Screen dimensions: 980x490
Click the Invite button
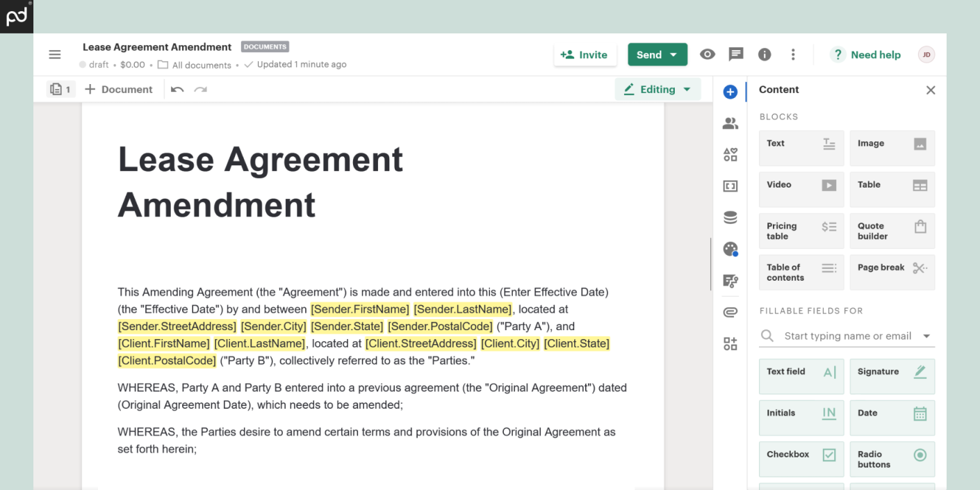click(x=585, y=55)
